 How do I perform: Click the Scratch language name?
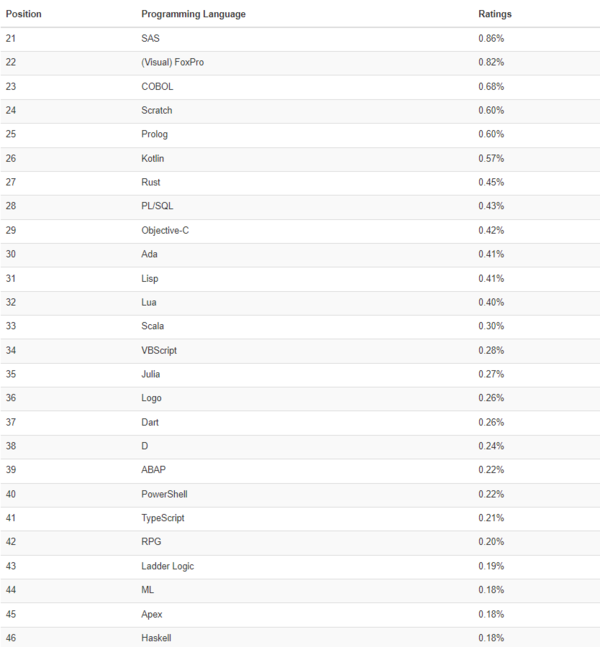157,110
